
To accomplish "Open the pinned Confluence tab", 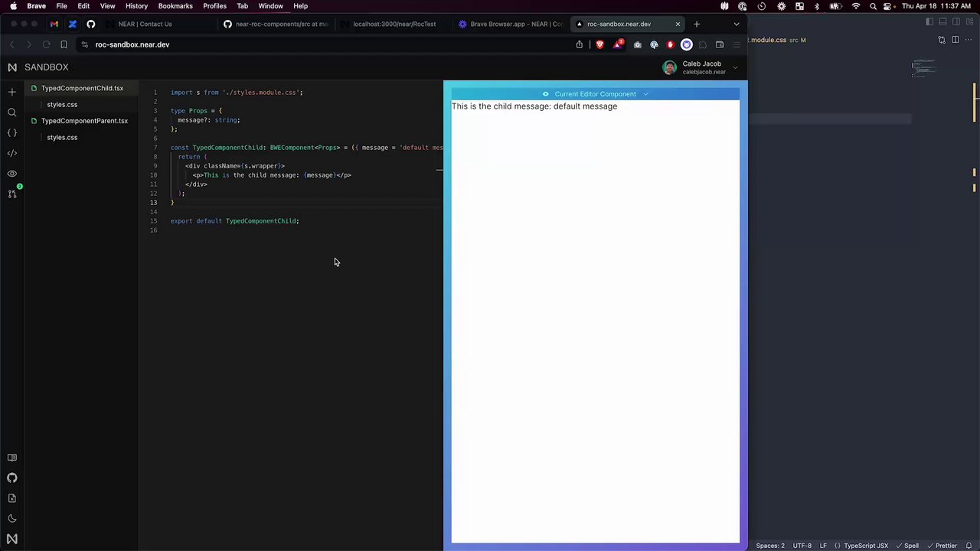I will click(x=73, y=24).
